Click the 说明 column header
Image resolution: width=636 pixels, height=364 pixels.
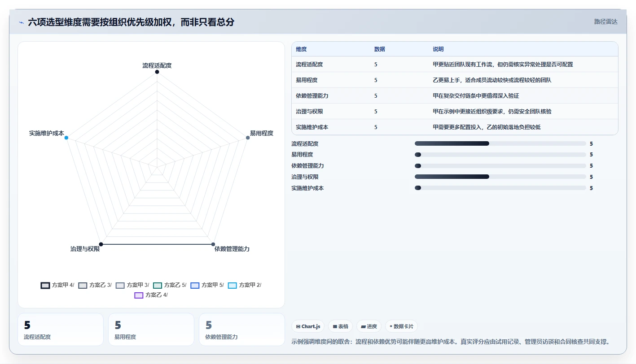(438, 49)
